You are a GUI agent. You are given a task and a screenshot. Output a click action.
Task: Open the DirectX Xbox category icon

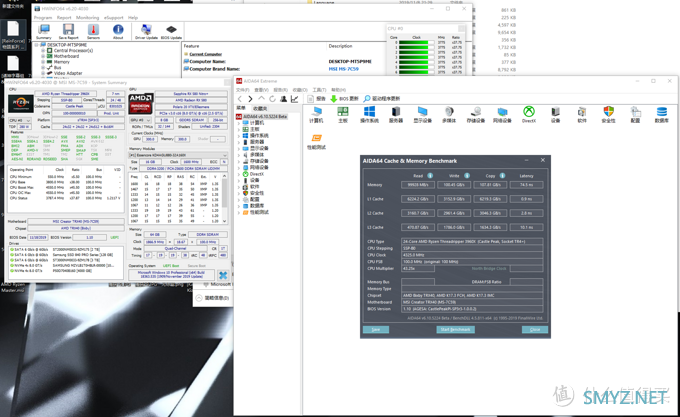click(529, 114)
